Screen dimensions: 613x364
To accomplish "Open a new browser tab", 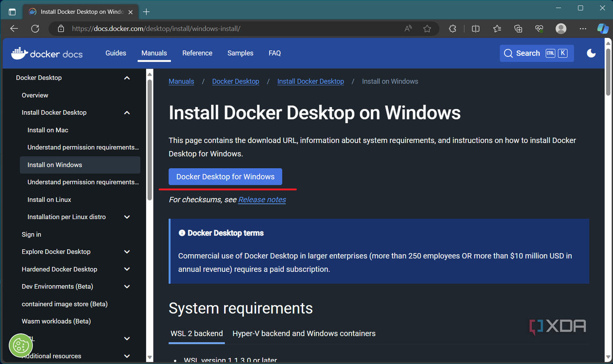I will 146,12.
